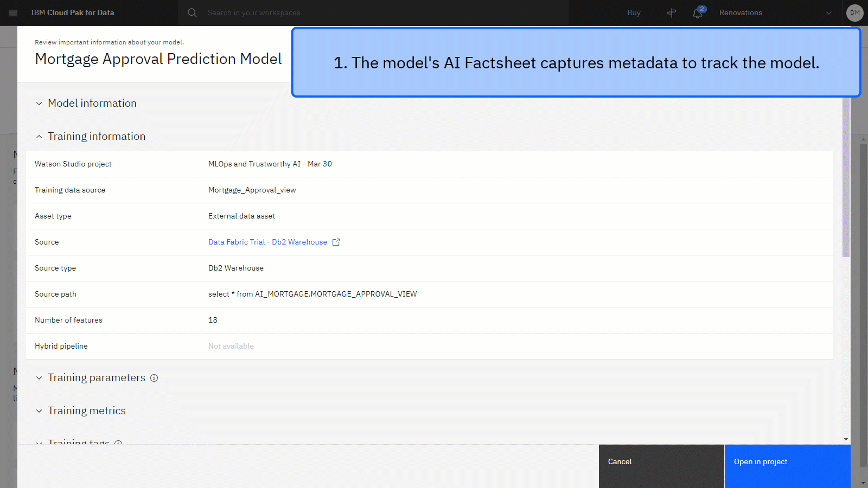Click the external link icon beside Db2 Warehouse
Viewport: 868px width, 488px height.
[336, 242]
